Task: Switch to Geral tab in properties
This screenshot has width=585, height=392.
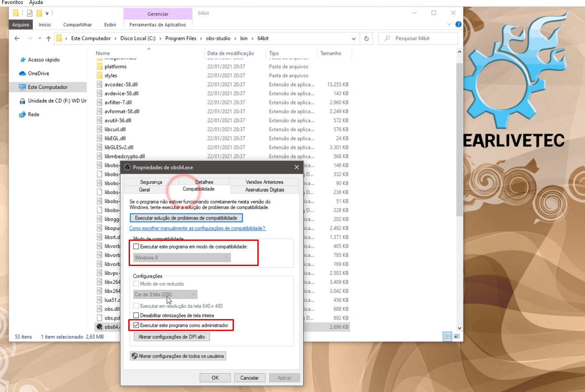Action: click(x=144, y=190)
